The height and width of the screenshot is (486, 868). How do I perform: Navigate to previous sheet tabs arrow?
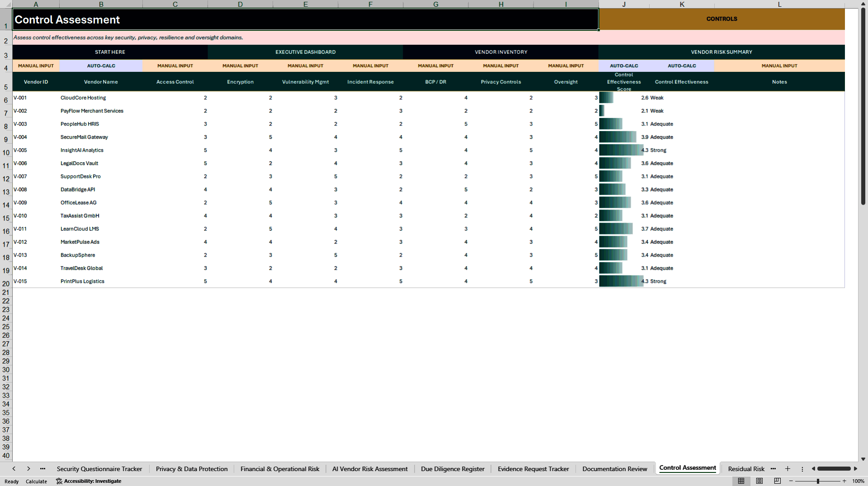tap(14, 469)
